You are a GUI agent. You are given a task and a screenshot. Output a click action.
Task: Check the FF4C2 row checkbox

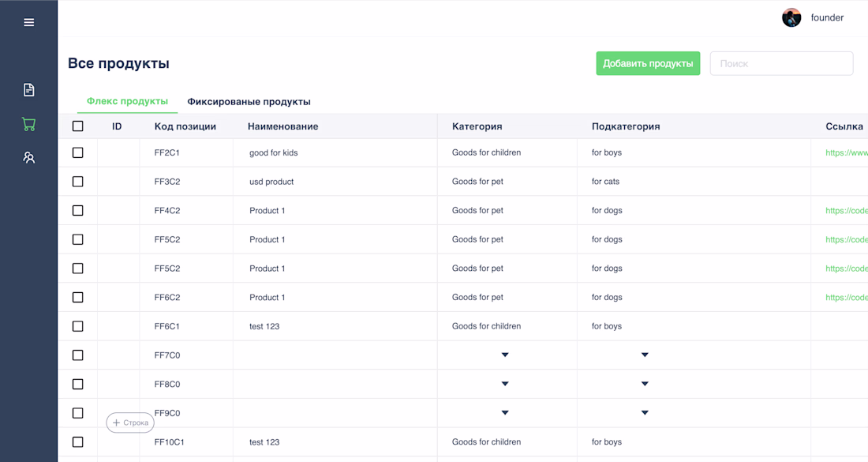[78, 211]
